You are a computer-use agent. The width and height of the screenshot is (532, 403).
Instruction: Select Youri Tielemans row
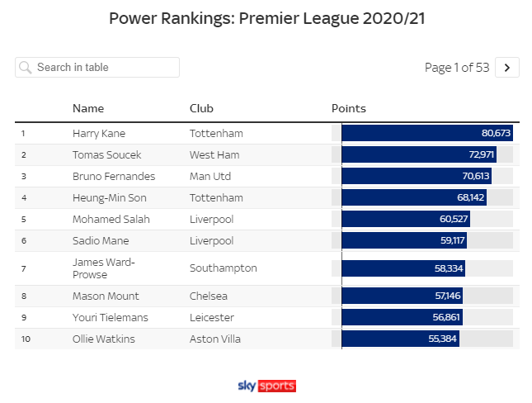point(267,317)
